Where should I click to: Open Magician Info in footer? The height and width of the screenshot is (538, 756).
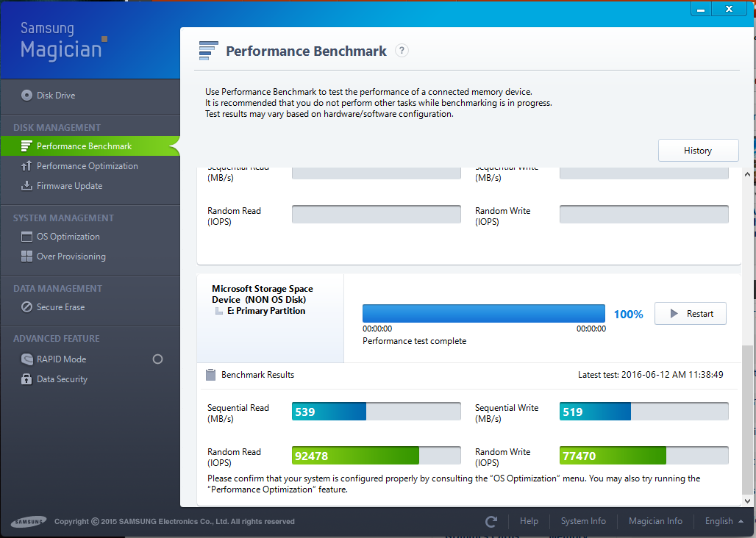click(655, 521)
